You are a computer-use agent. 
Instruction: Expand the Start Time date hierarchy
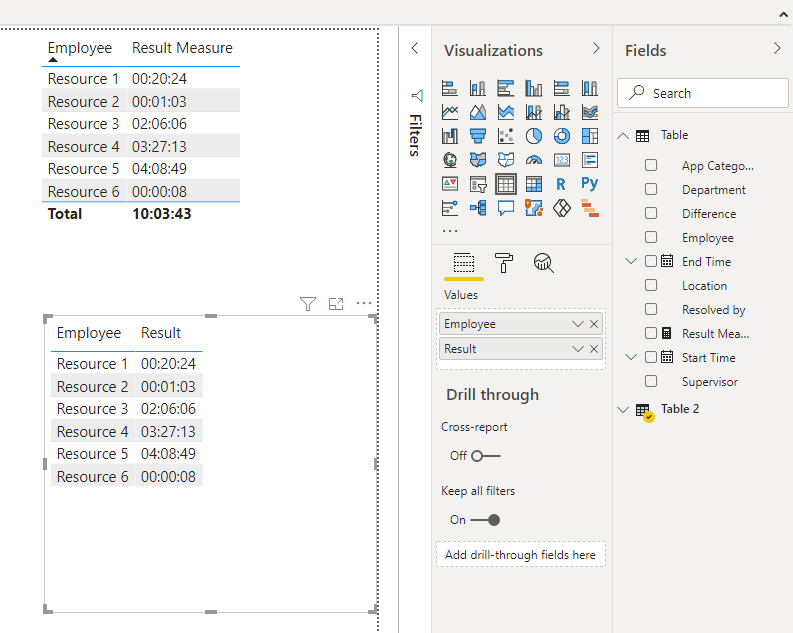[631, 357]
